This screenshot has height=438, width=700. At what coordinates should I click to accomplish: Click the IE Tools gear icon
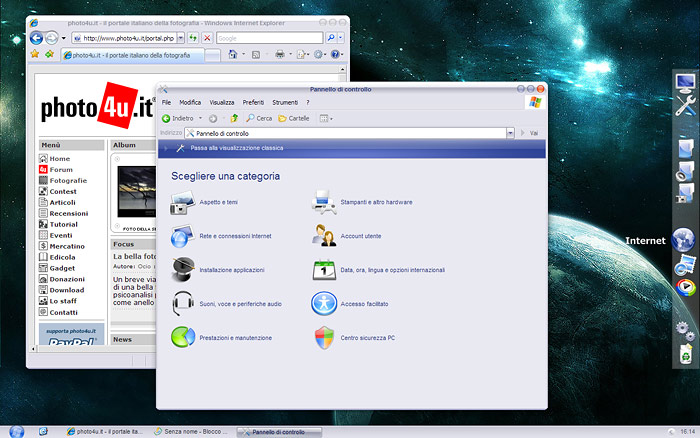(318, 54)
